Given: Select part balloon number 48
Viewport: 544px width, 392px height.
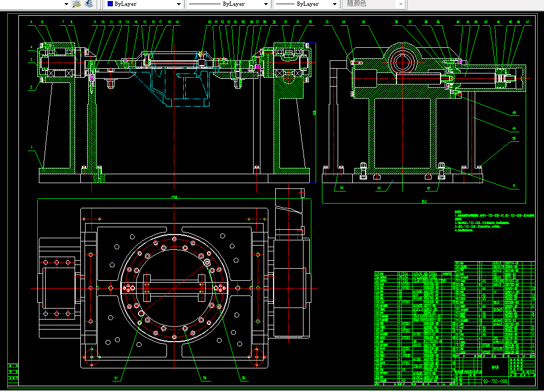Looking at the screenshot, I should 514,113.
